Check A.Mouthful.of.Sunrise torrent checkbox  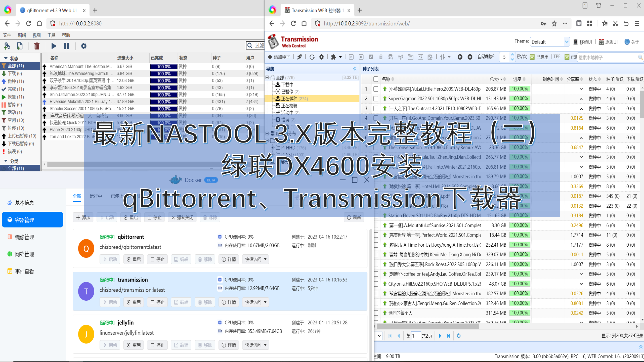point(376,225)
